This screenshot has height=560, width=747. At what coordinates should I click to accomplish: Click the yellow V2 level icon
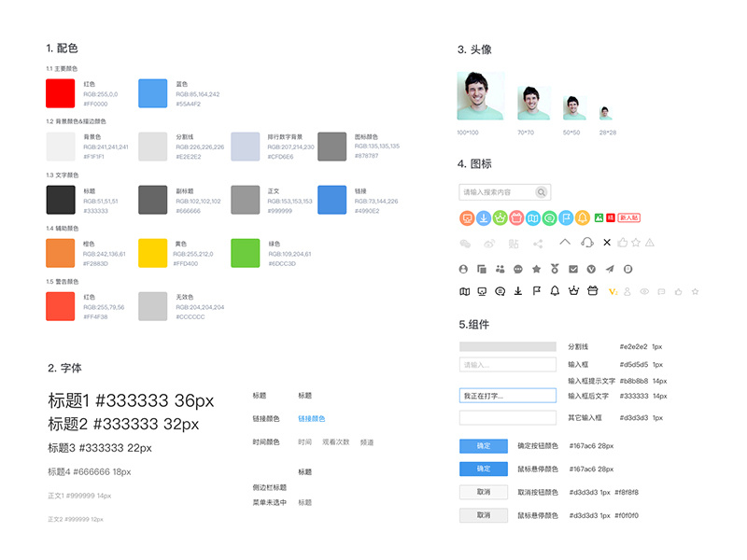click(x=613, y=291)
